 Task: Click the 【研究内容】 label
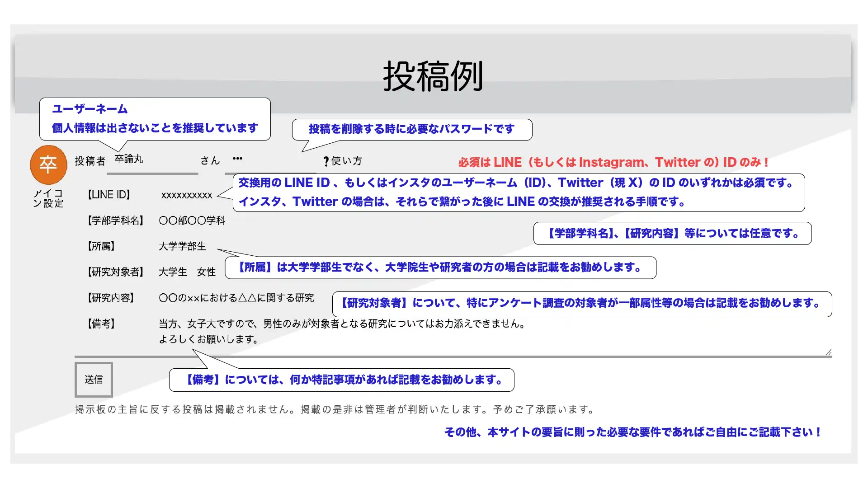(110, 298)
